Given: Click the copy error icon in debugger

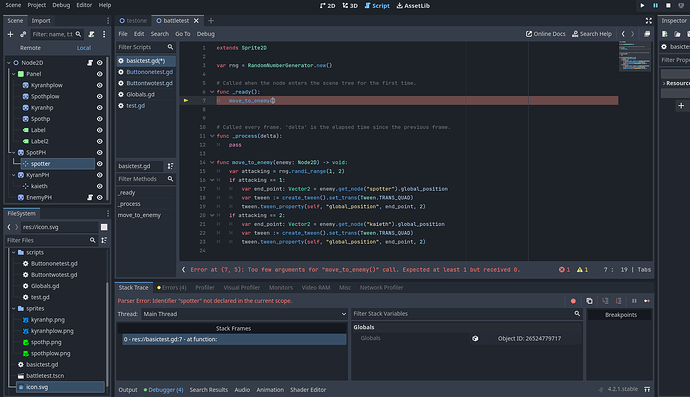Looking at the screenshot, I should 589,301.
